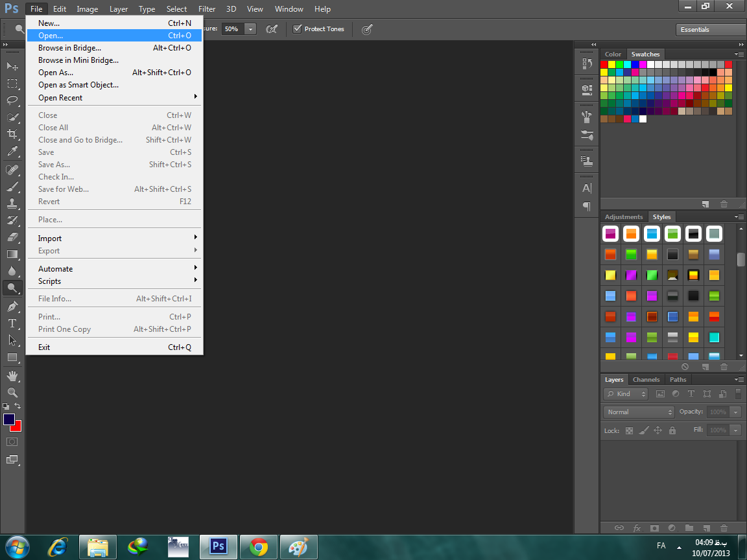Select the Healing Brush tool
Screen dimensions: 747x560
click(12, 170)
